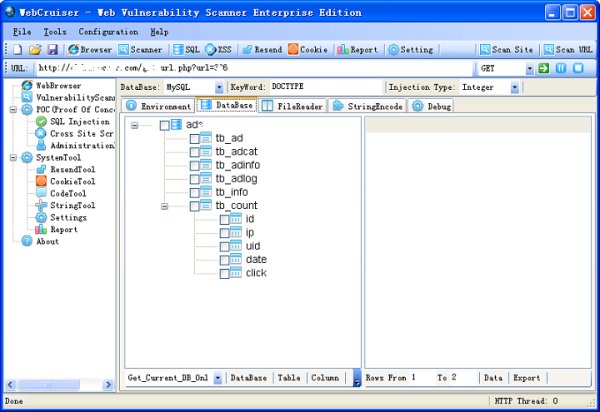Screen dimensions: 600x412
Task: Open the GET request method dropdown
Action: 530,68
